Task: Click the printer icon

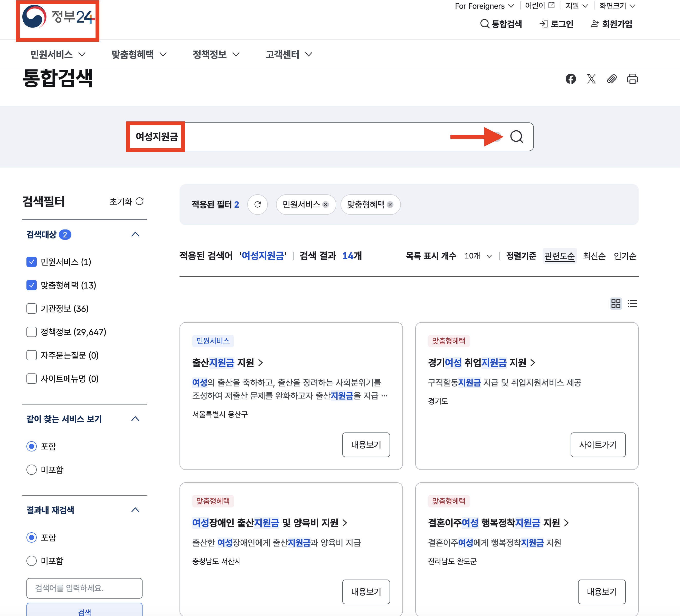Action: click(632, 79)
